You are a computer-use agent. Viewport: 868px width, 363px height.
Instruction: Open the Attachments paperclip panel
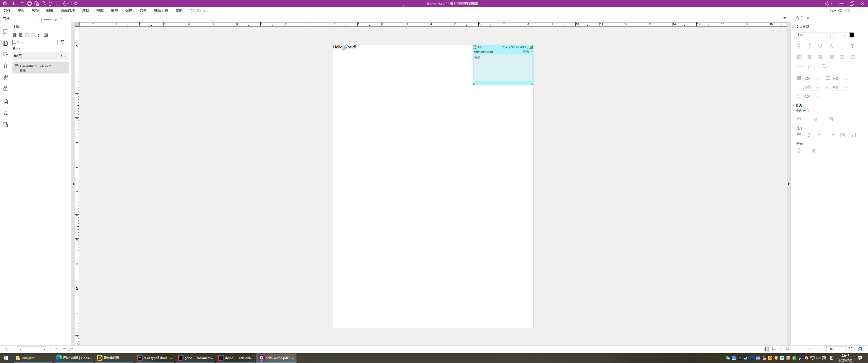5,77
